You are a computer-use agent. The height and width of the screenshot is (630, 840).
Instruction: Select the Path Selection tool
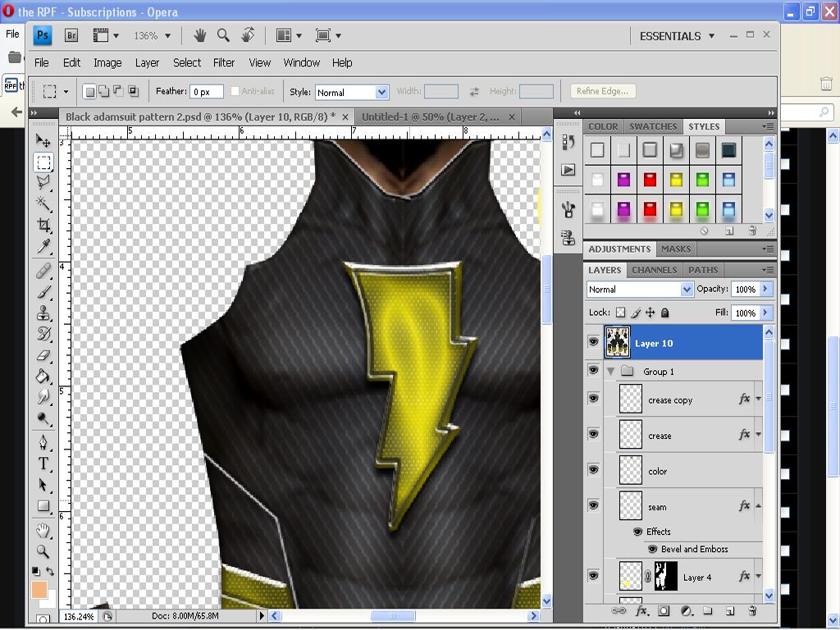pyautogui.click(x=43, y=485)
